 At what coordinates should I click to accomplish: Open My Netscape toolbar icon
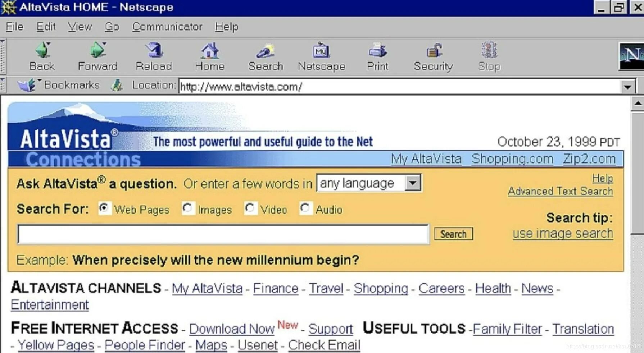(x=321, y=50)
